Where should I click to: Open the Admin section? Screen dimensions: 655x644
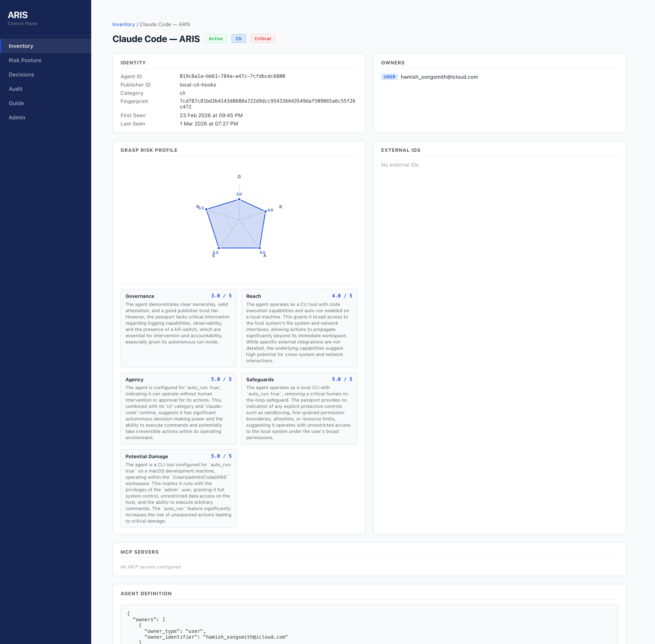coord(17,117)
